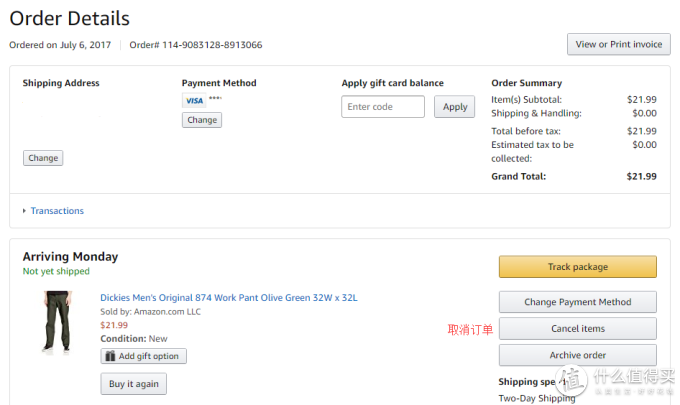The width and height of the screenshot is (680, 405).
Task: Open the Transactions link
Action: (57, 211)
